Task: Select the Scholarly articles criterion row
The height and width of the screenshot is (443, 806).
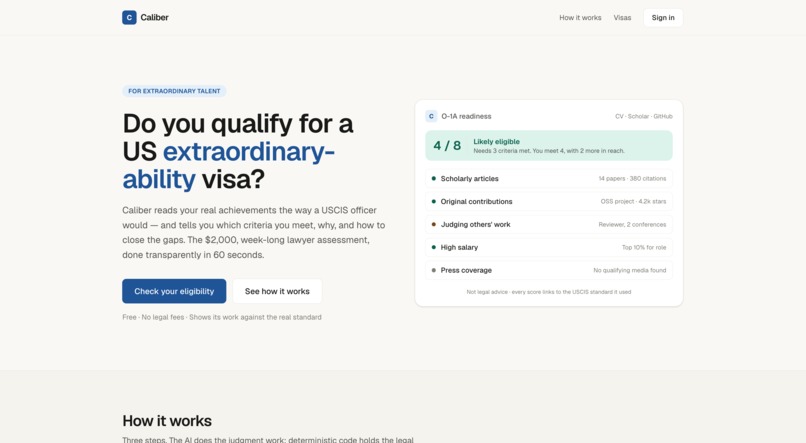Action: [549, 178]
